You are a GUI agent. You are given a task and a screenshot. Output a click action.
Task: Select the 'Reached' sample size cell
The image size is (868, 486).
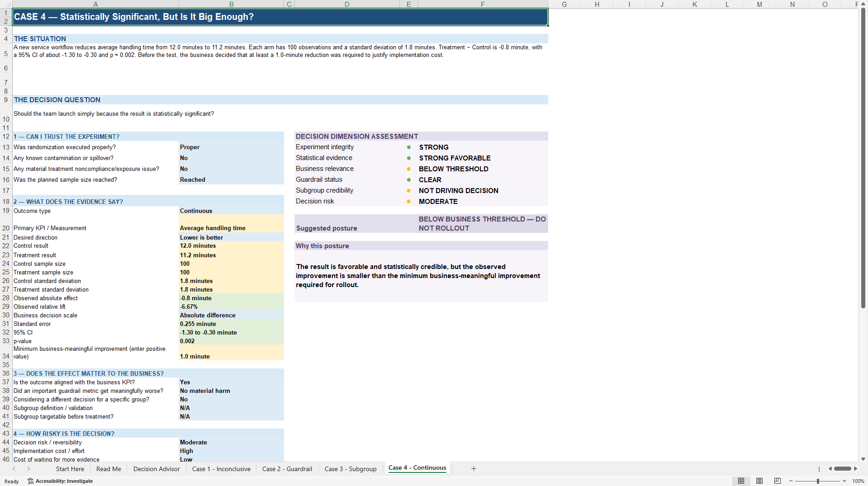(231, 180)
